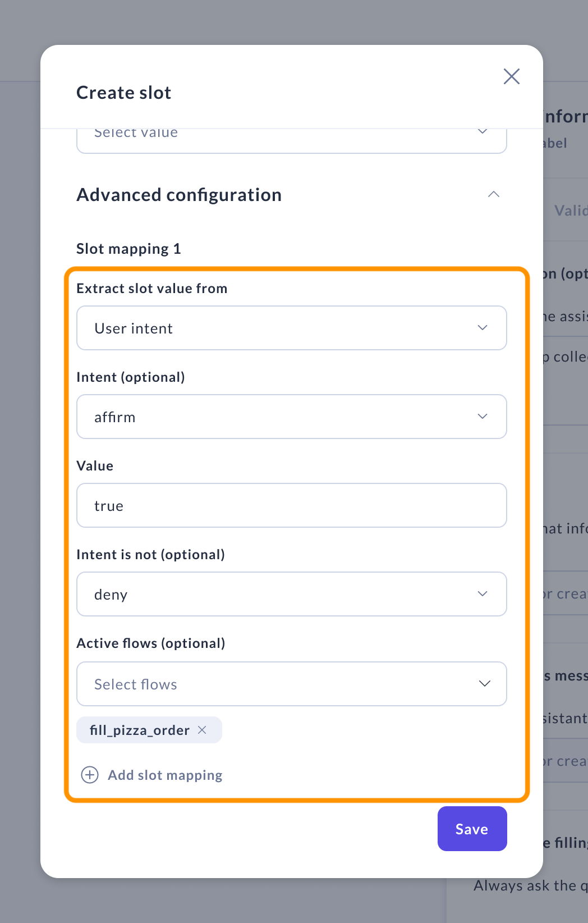Remove the fill_pizza_order flow chip
Screen dimensions: 588x923
point(203,730)
